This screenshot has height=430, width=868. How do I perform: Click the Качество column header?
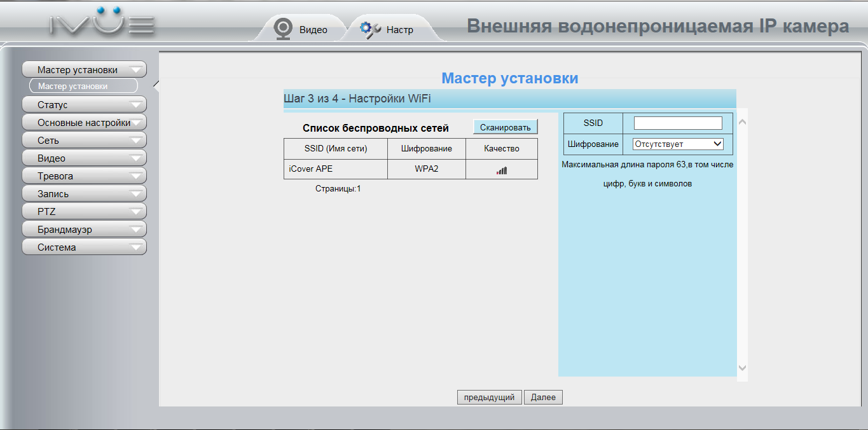coord(502,149)
